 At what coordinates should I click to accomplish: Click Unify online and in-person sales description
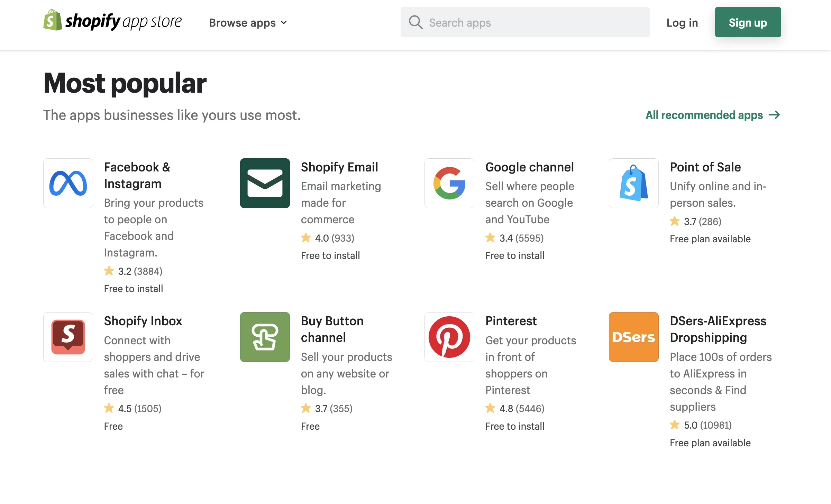pos(718,194)
